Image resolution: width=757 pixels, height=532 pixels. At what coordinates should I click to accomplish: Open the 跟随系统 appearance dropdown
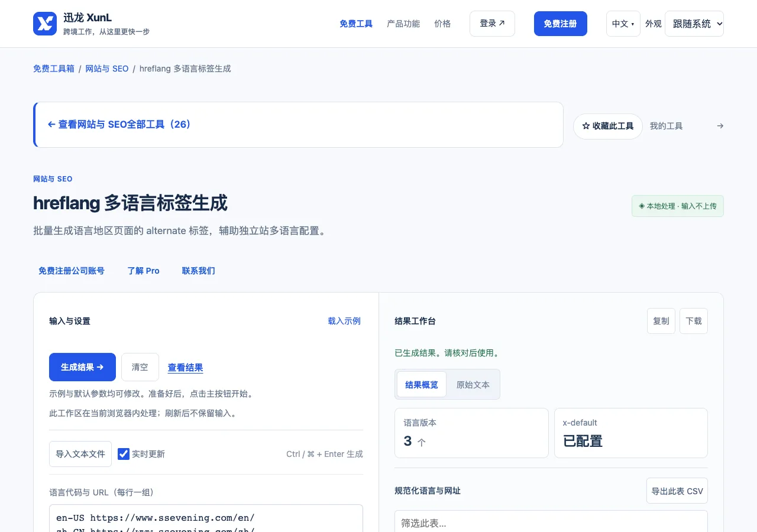pyautogui.click(x=694, y=24)
